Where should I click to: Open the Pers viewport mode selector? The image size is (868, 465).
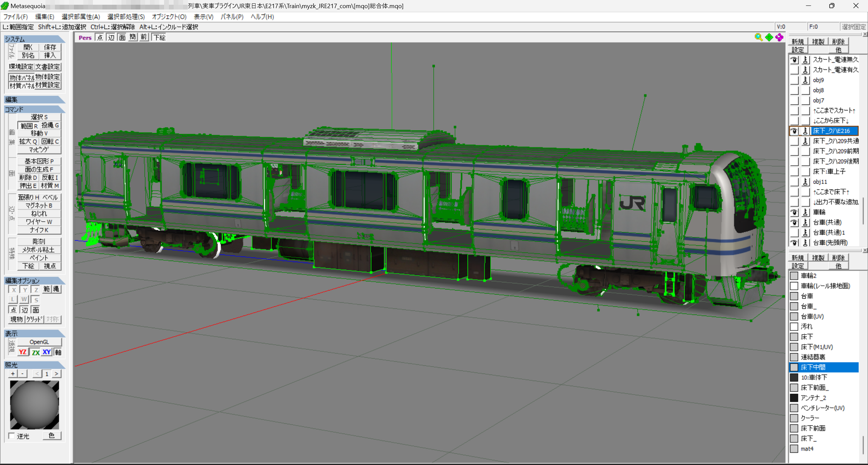[85, 37]
